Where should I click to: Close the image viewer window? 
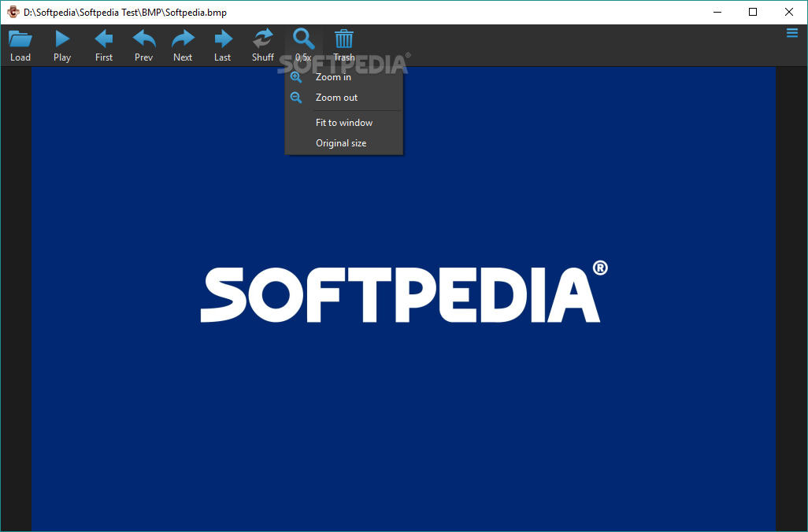click(789, 13)
